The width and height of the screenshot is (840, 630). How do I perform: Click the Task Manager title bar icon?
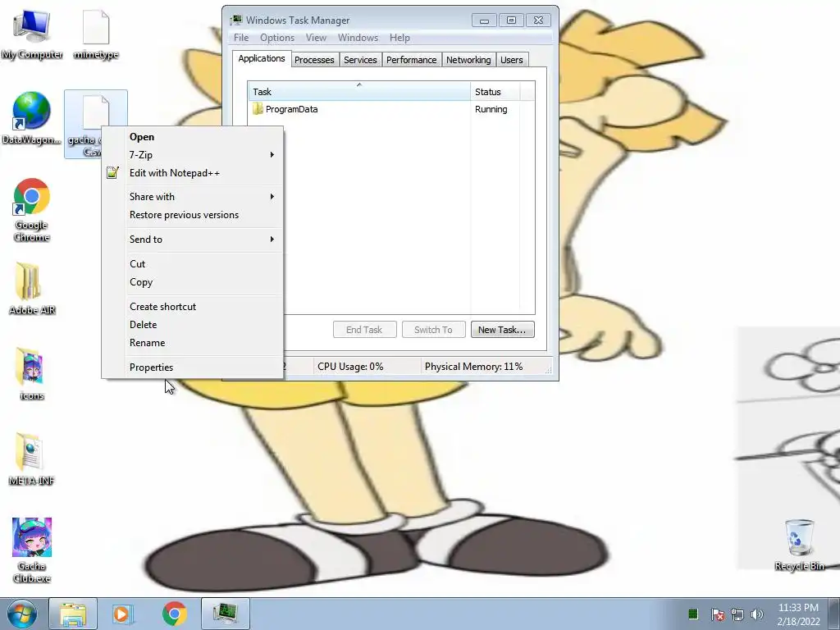[x=236, y=21]
